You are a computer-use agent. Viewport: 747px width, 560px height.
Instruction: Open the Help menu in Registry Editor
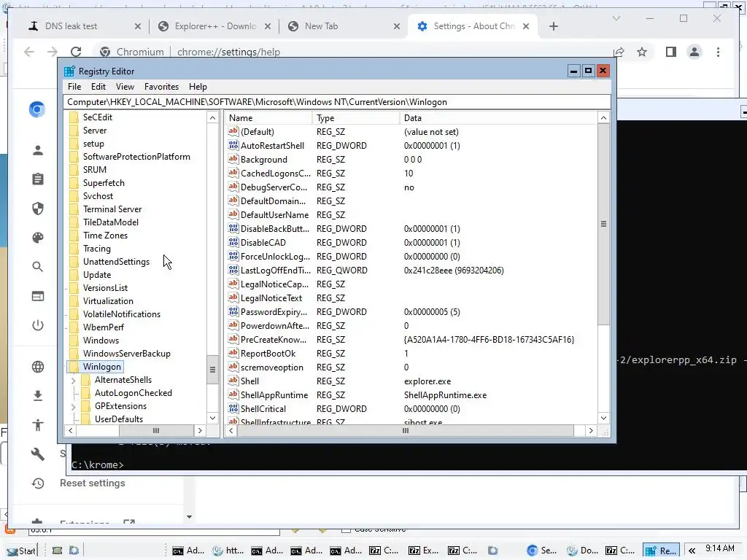click(198, 87)
